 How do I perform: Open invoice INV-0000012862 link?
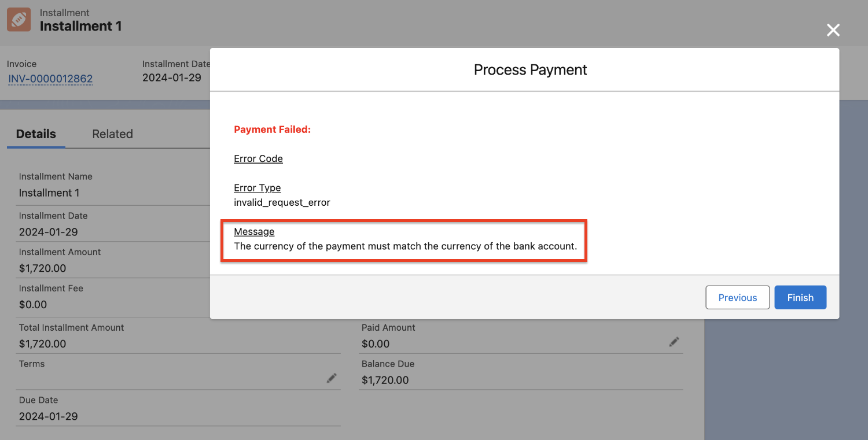pos(50,79)
